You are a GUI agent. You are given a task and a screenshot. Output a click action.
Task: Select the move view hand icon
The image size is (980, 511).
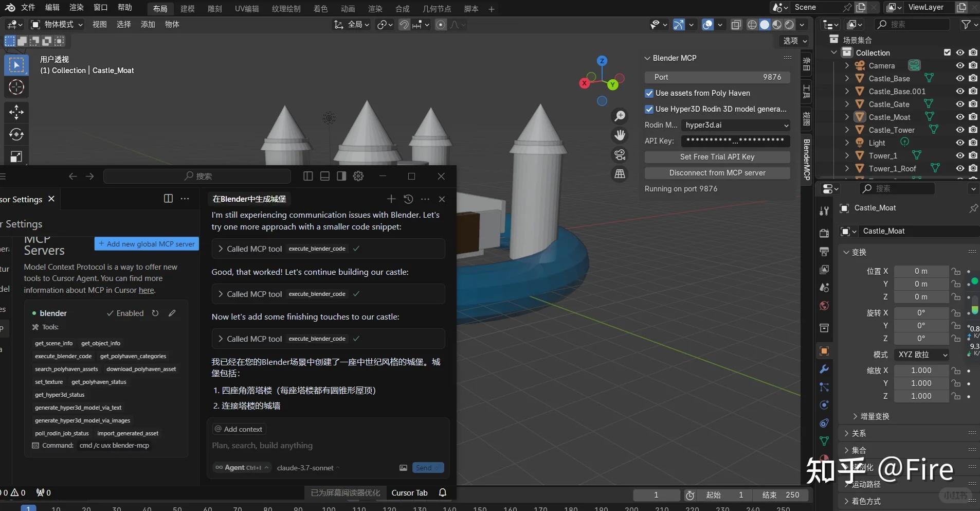point(620,135)
